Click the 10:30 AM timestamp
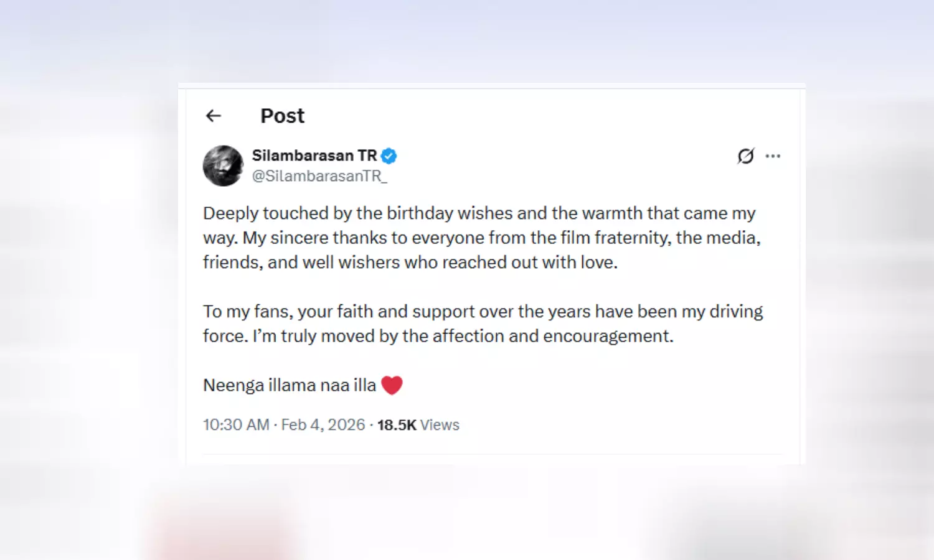The height and width of the screenshot is (560, 934). [236, 425]
